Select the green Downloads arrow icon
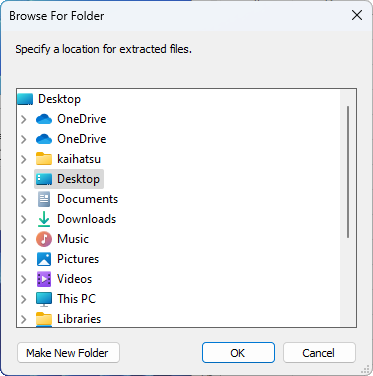 [x=44, y=219]
